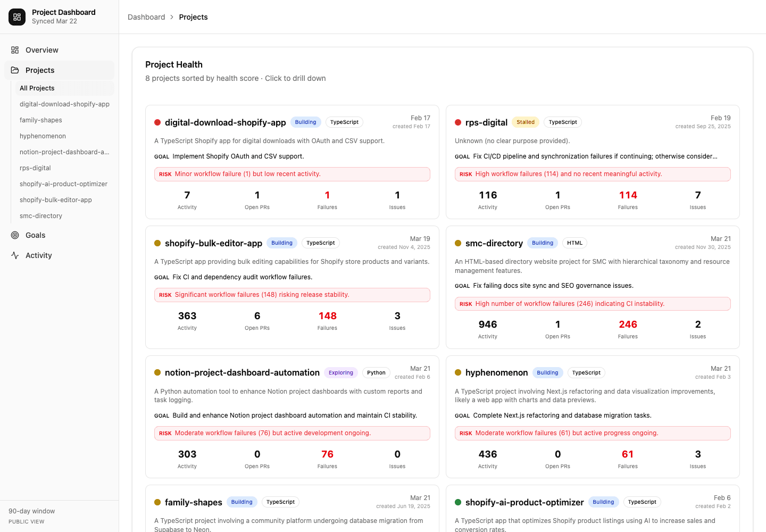Open Goals in the sidebar
766x532 pixels.
(x=59, y=235)
